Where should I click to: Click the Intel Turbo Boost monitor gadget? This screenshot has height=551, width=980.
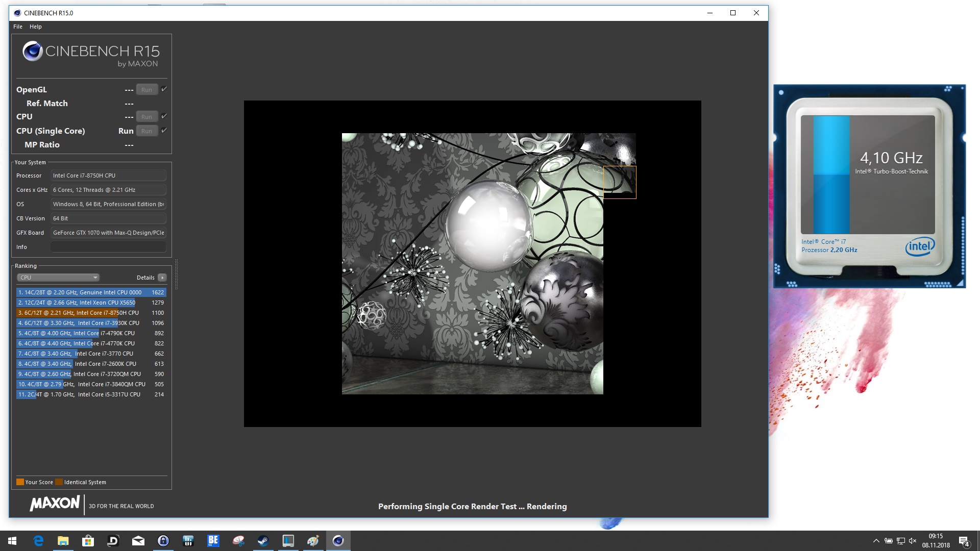pos(869,186)
